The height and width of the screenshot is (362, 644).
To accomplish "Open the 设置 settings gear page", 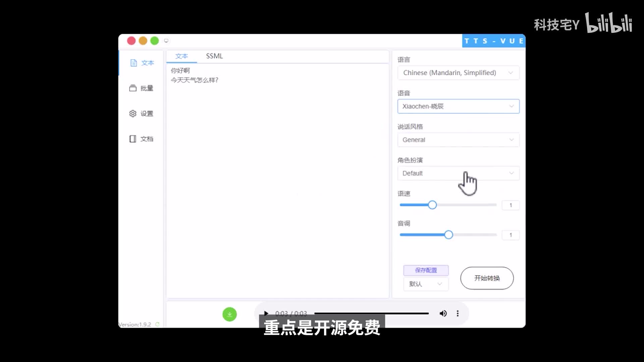I will pos(141,114).
